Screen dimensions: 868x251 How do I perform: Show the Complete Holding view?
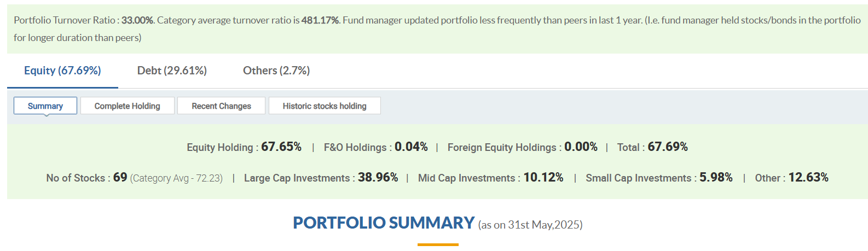pos(128,106)
